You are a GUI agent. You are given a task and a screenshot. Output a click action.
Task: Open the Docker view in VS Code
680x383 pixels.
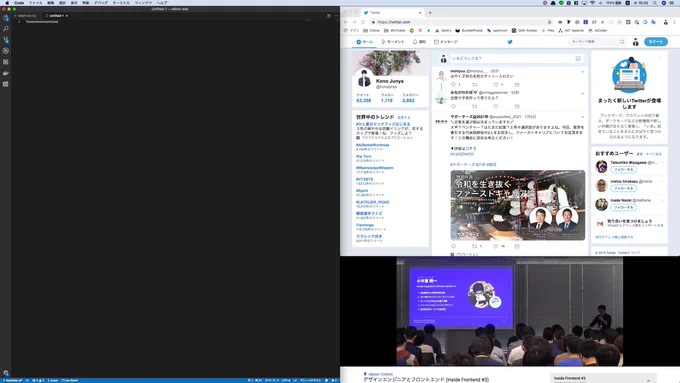coord(6,73)
